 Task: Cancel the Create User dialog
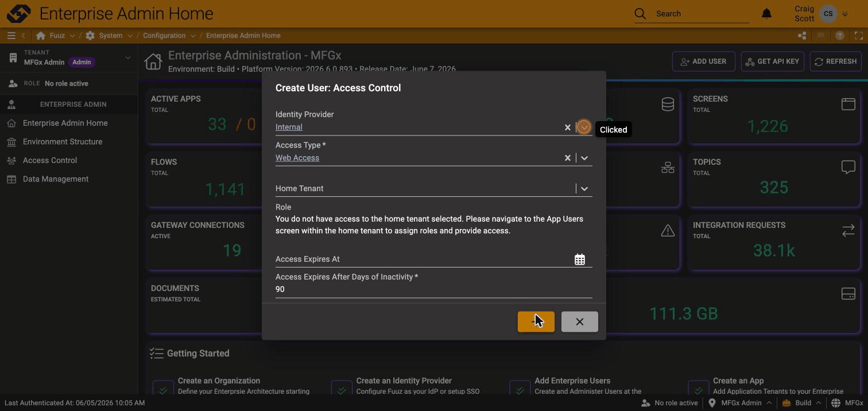580,322
